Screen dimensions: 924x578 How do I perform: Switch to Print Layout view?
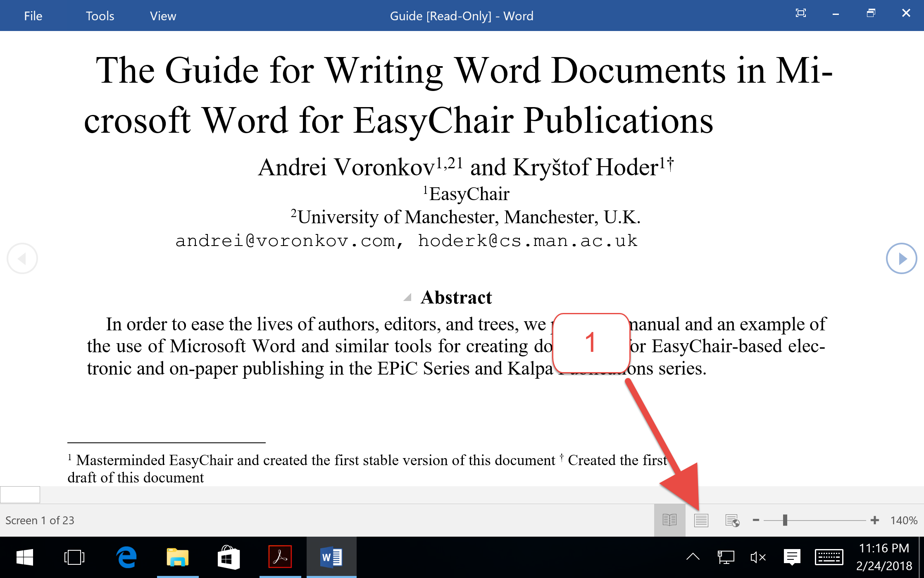(701, 520)
